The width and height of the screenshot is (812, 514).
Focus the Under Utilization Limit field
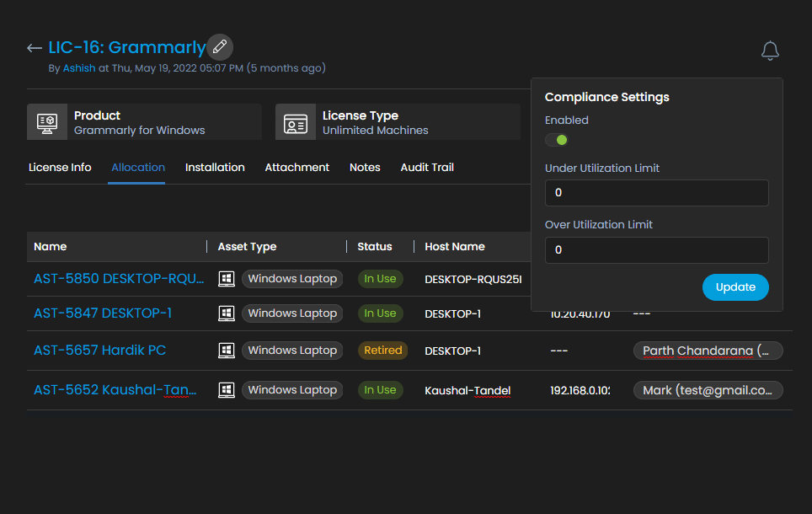point(657,193)
